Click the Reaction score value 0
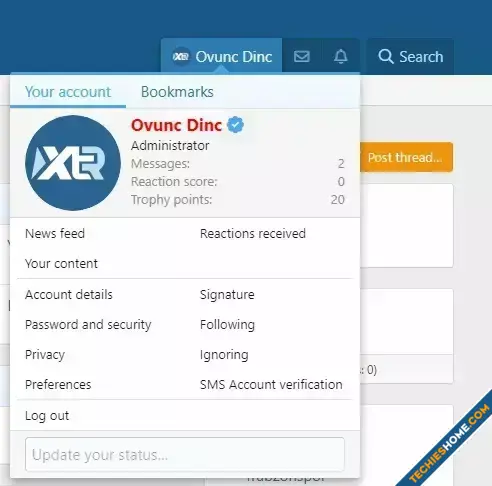Viewport: 492px width, 486px height. pyautogui.click(x=341, y=182)
